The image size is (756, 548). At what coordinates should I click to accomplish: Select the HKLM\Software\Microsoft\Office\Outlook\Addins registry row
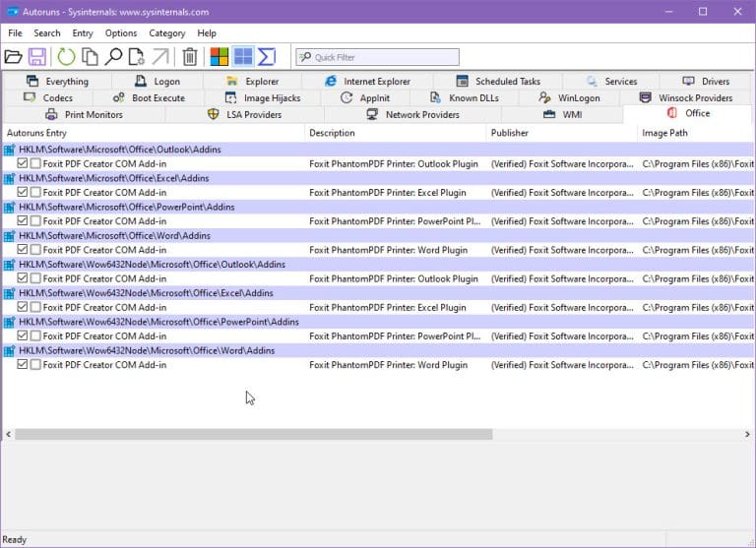(378, 150)
